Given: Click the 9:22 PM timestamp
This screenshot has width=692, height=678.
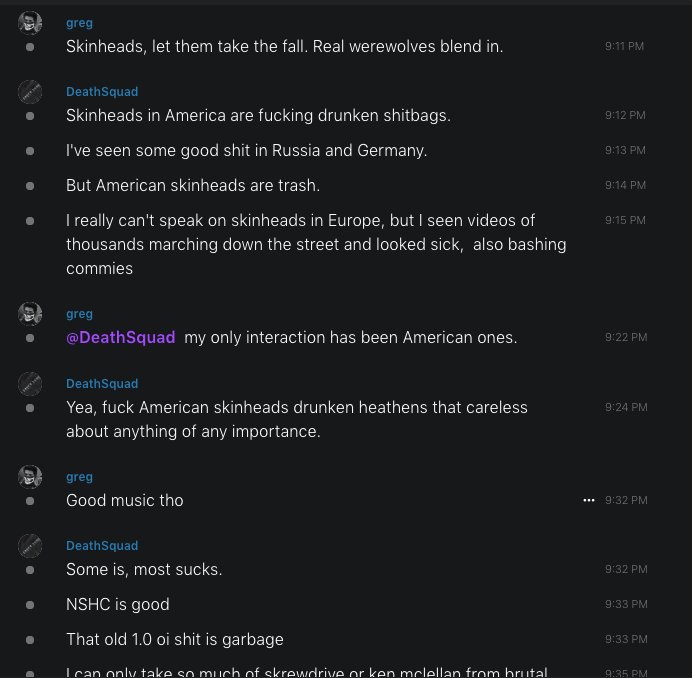Looking at the screenshot, I should 625,338.
